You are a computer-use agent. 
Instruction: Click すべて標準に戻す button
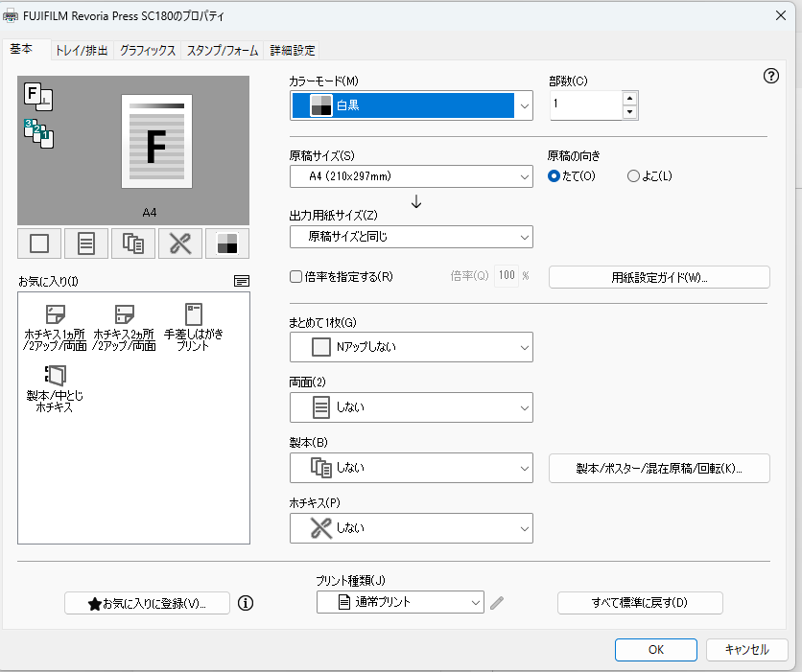[640, 603]
